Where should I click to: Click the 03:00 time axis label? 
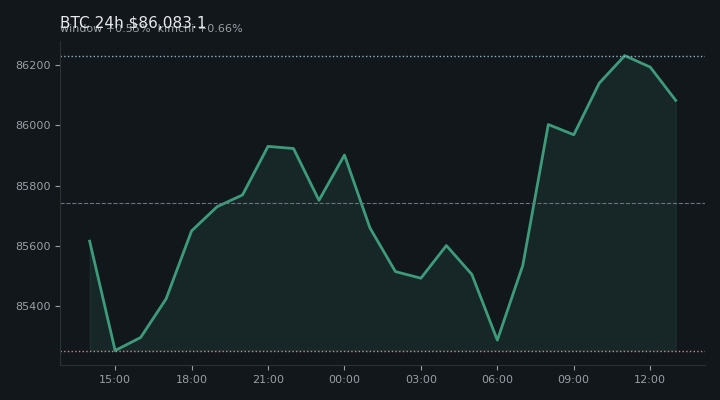[421, 379]
